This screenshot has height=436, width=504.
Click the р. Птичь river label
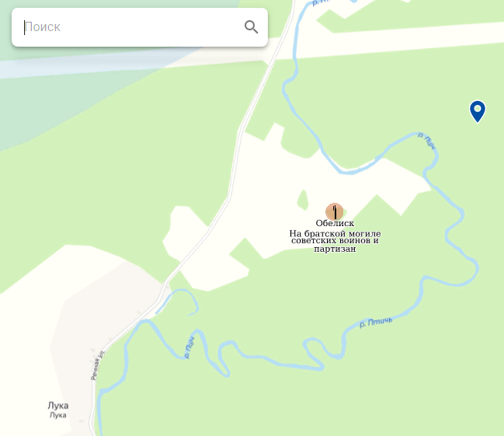[375, 322]
